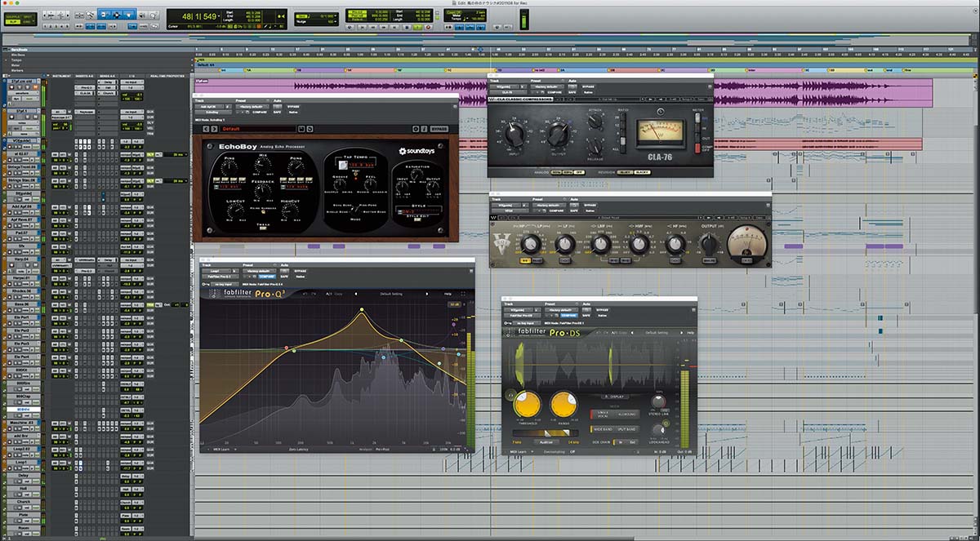Select BLUEY revision on the CLA-76

(x=625, y=172)
